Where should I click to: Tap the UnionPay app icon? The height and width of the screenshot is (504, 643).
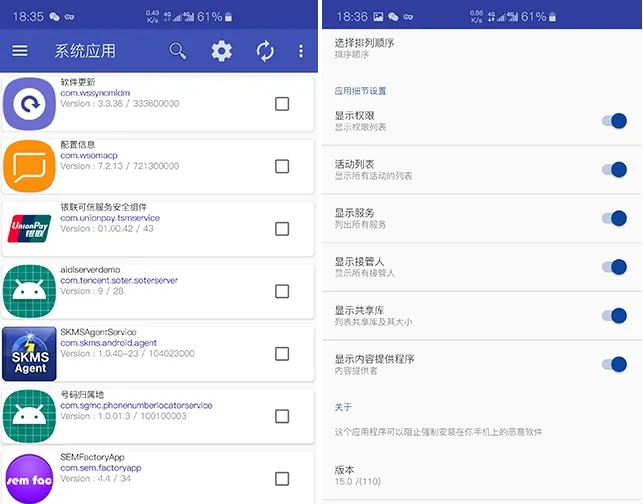pos(29,228)
